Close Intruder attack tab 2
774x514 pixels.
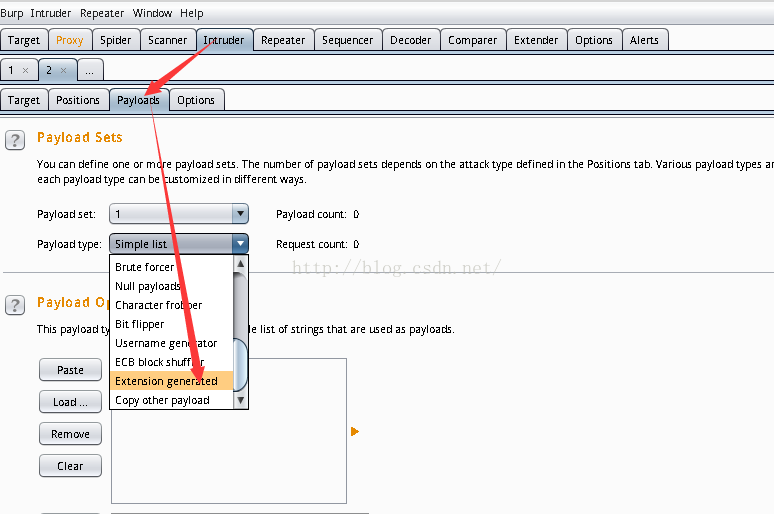(x=63, y=71)
